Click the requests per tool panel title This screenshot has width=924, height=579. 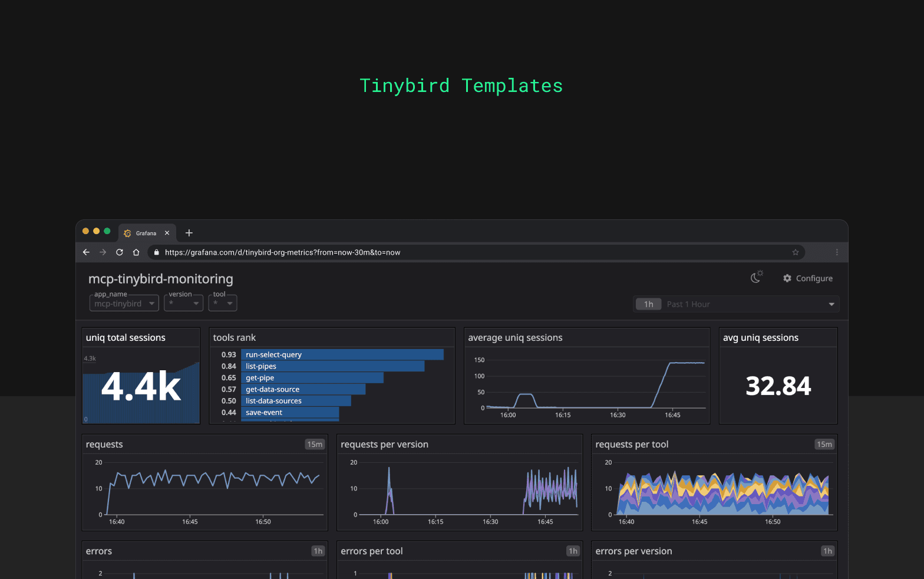[632, 445]
